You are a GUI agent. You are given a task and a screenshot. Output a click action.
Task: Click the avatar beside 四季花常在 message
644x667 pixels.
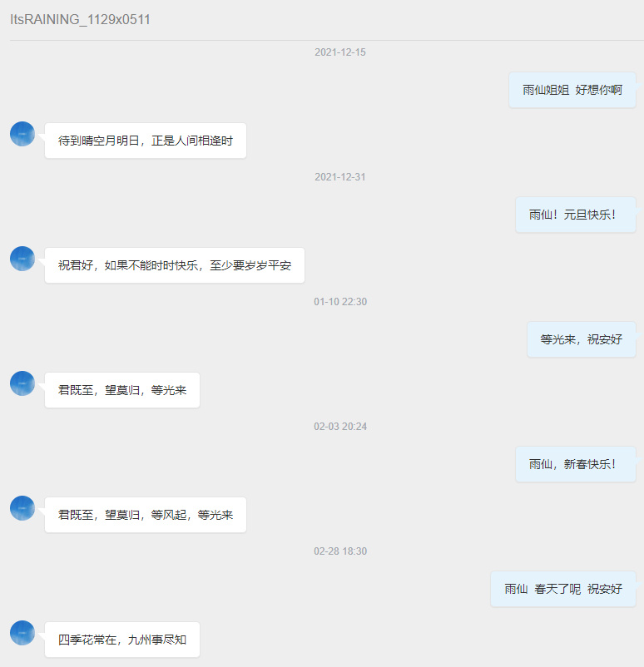tap(22, 633)
